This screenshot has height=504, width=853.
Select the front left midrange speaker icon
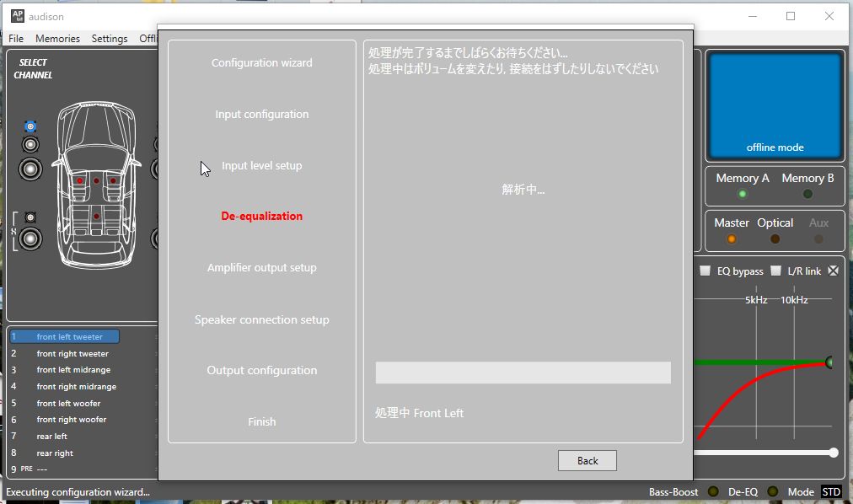point(30,145)
